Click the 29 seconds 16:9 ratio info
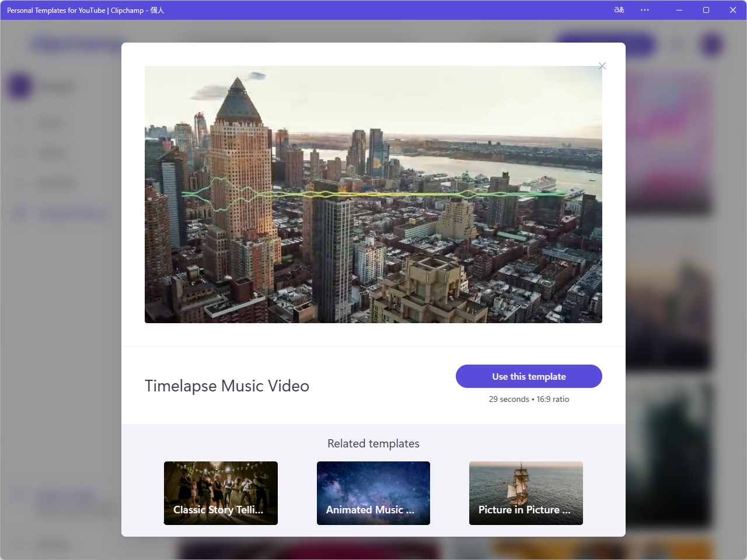 click(x=529, y=399)
